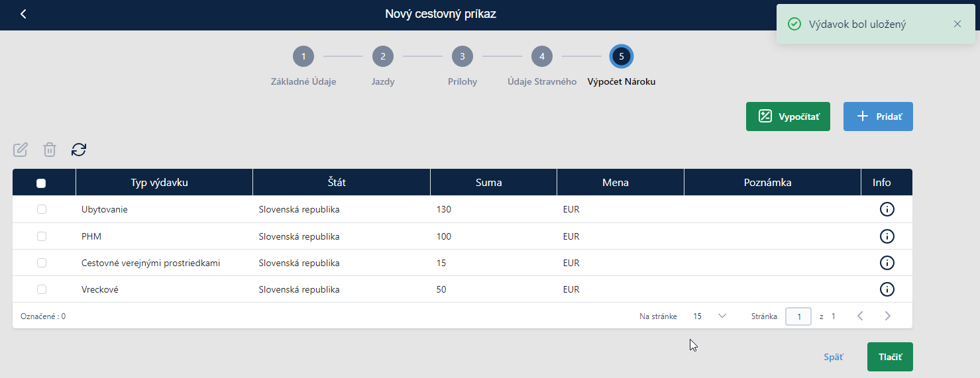Click the Tlačiť button
The image size is (980, 378).
[890, 357]
